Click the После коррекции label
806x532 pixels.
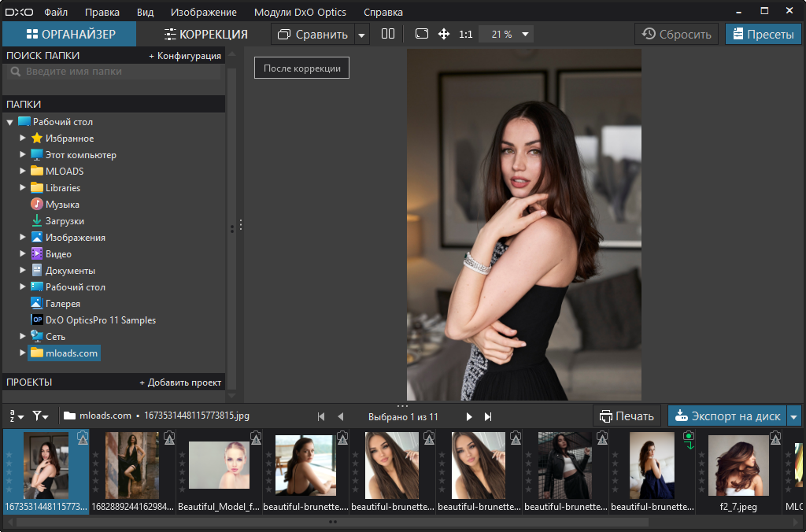click(301, 68)
